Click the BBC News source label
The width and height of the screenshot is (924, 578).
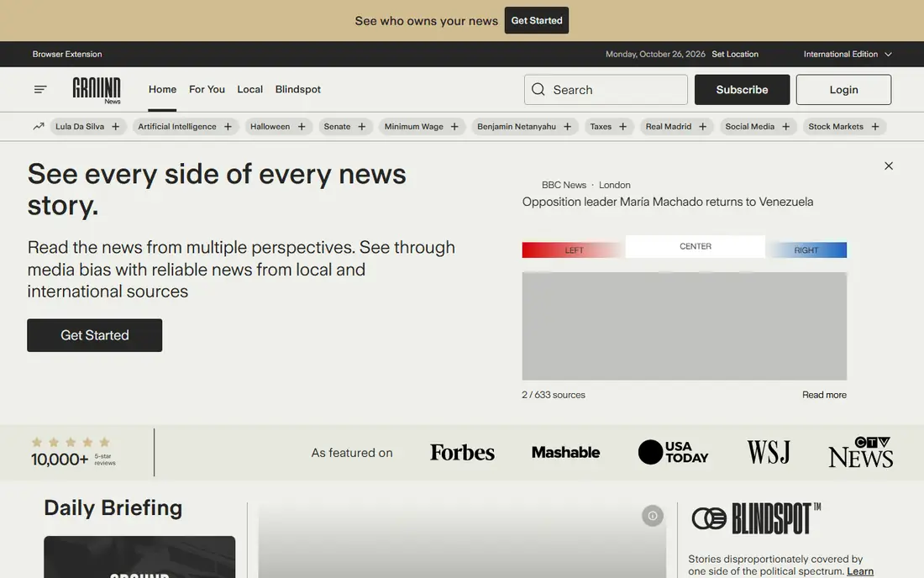click(564, 185)
